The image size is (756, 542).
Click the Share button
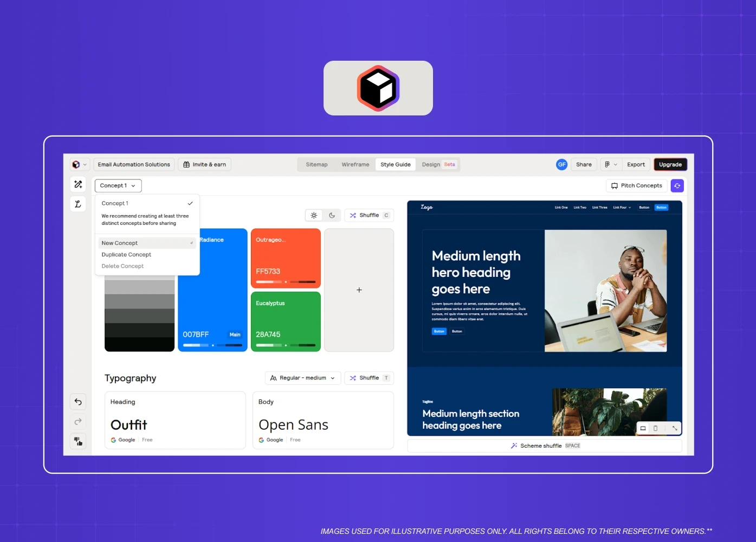584,164
